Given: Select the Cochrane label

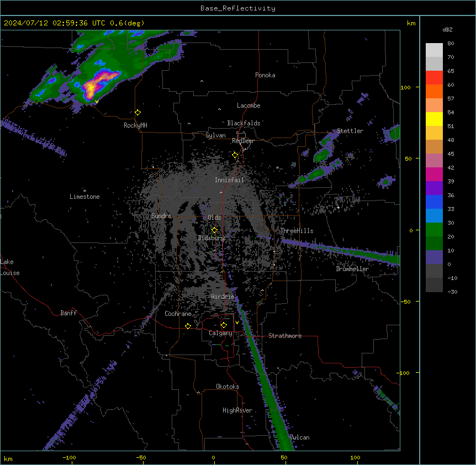Looking at the screenshot, I should 178,314.
